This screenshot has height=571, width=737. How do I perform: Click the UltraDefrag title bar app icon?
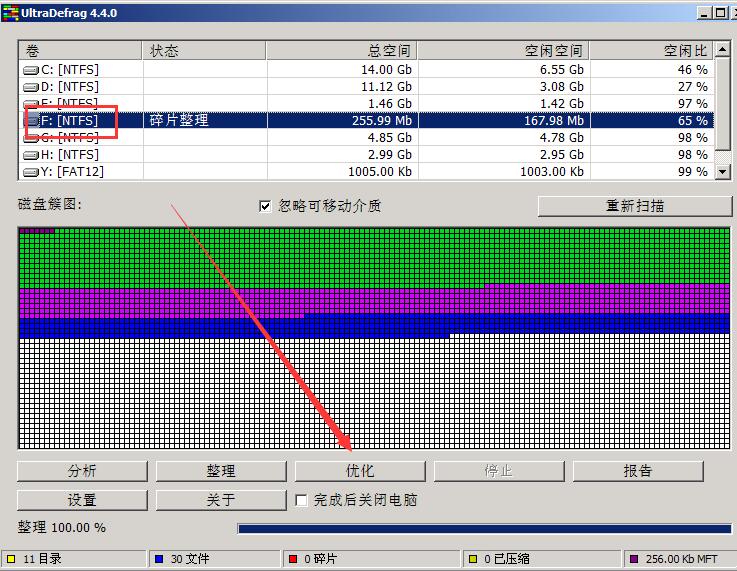coord(10,13)
